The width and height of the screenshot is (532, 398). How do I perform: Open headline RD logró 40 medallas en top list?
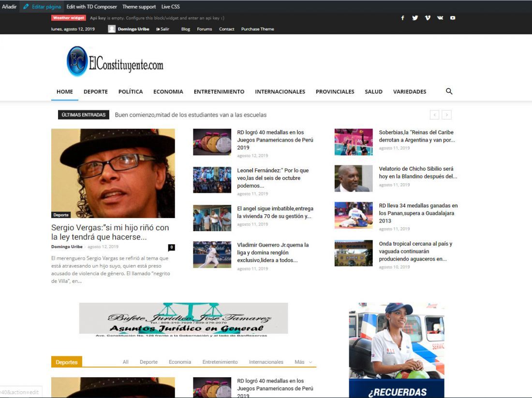pos(275,140)
